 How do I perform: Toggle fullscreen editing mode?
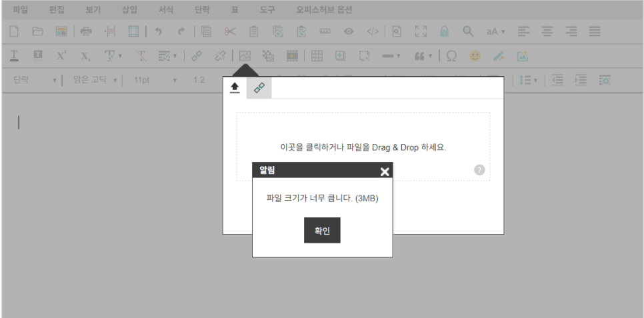420,31
